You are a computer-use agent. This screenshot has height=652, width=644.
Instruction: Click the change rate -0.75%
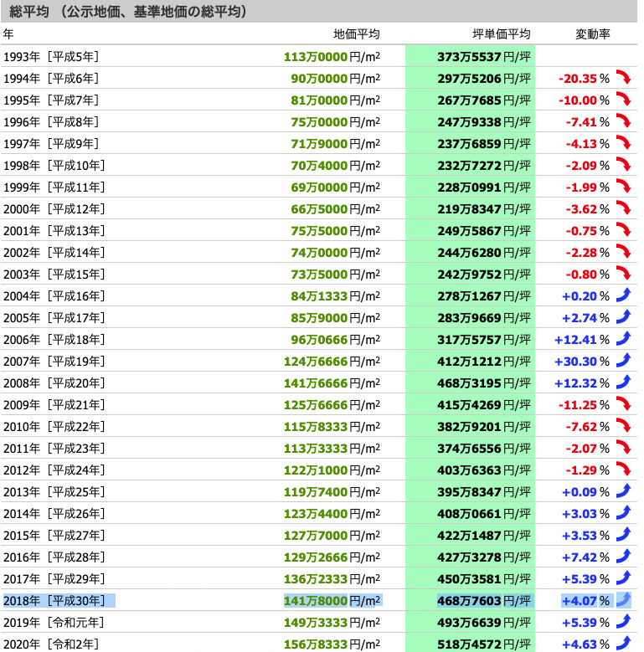[x=587, y=231]
